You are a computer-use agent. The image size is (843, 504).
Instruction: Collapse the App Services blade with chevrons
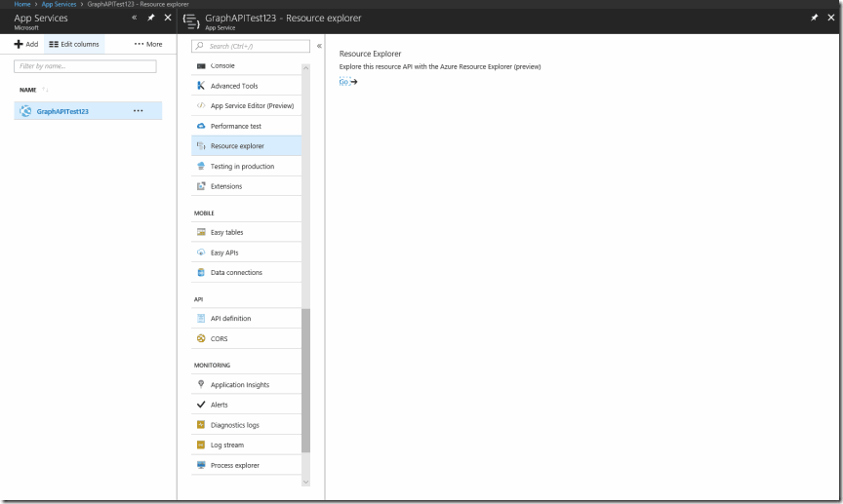pos(135,18)
